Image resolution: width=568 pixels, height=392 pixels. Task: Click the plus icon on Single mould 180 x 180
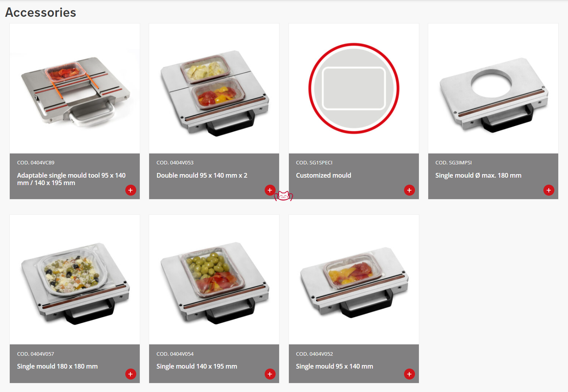(131, 374)
